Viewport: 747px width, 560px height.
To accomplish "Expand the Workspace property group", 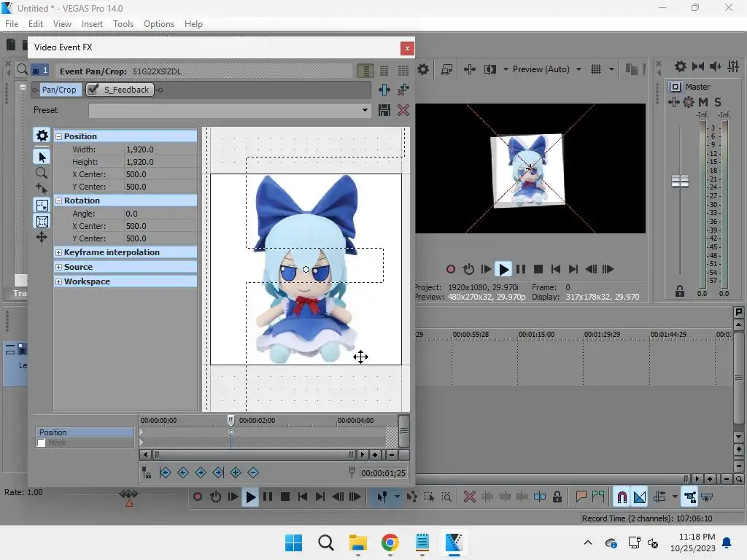I will click(x=58, y=281).
